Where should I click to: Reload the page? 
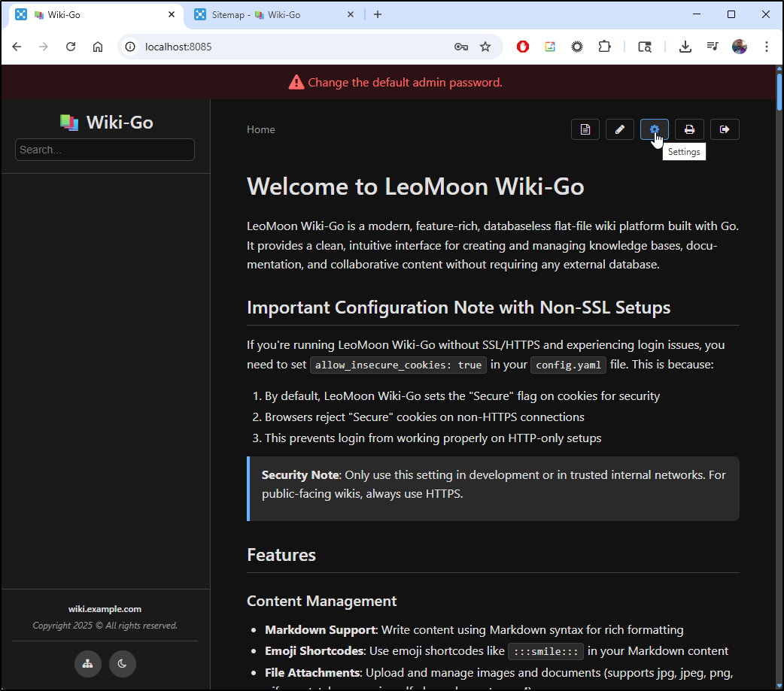point(71,47)
